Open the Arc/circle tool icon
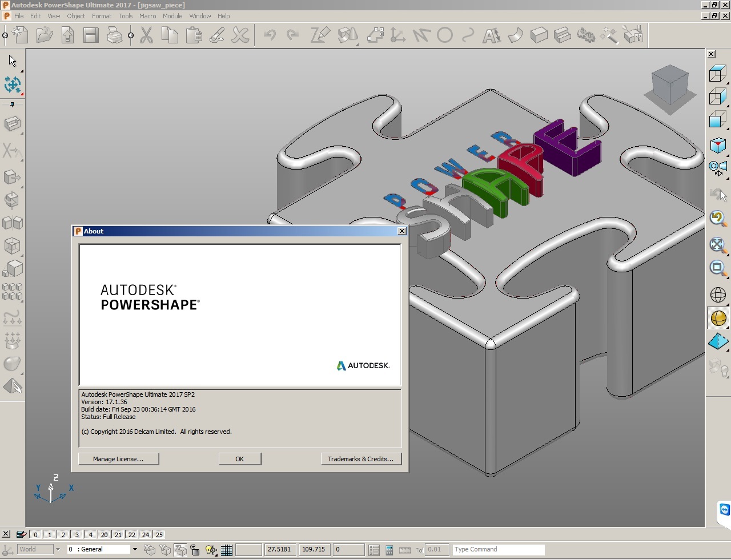731x560 pixels. click(445, 35)
